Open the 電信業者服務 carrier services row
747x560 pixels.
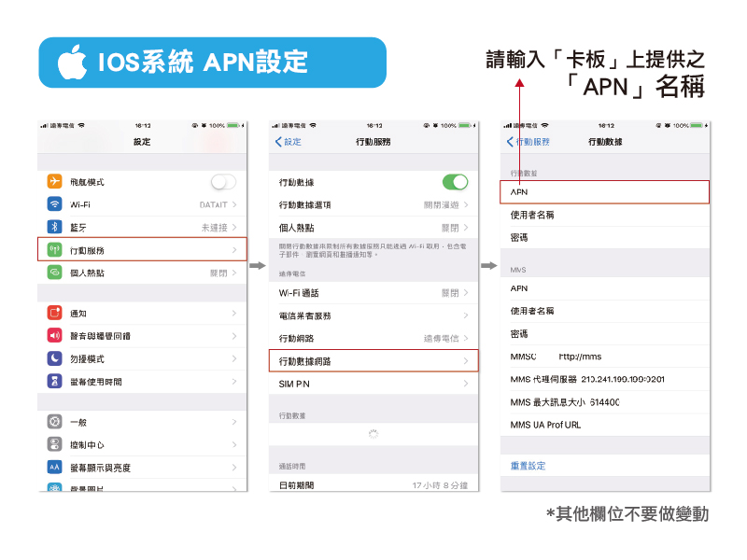click(373, 315)
